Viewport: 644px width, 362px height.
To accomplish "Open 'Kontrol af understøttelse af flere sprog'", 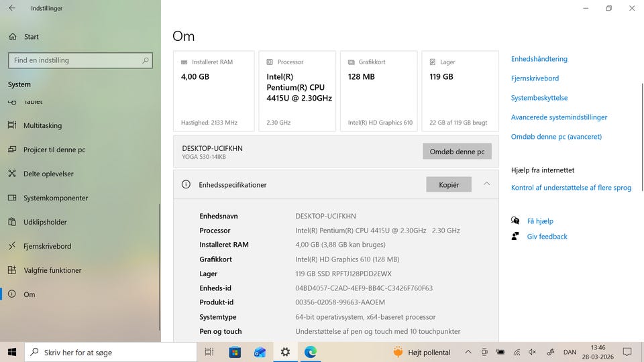I will click(x=571, y=188).
